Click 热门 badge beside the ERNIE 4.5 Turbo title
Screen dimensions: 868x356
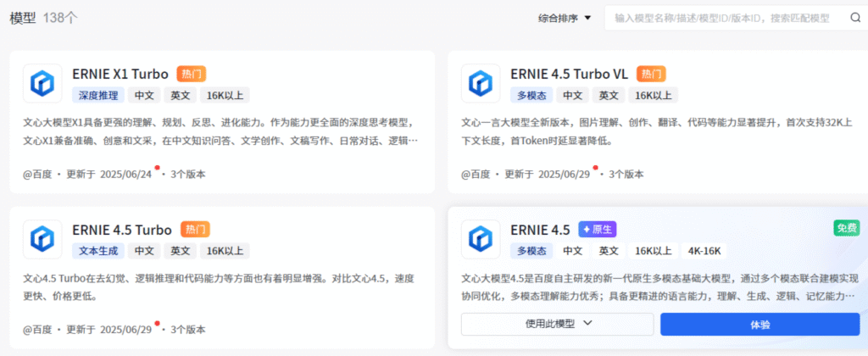(195, 229)
